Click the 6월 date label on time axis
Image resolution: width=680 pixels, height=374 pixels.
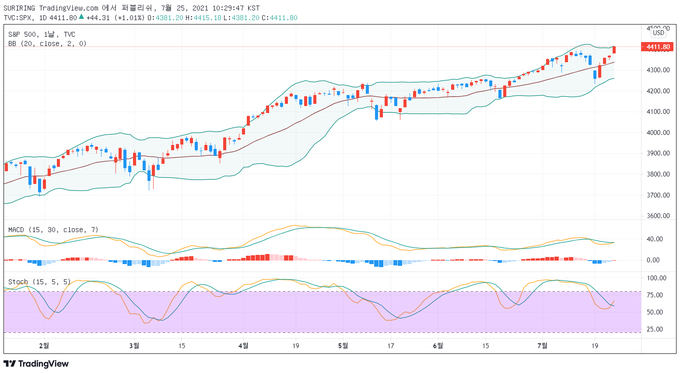pos(438,345)
